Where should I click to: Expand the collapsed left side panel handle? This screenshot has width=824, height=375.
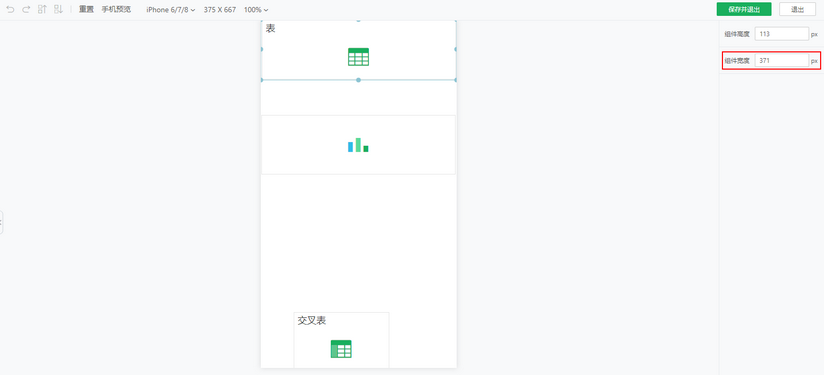coord(2,222)
